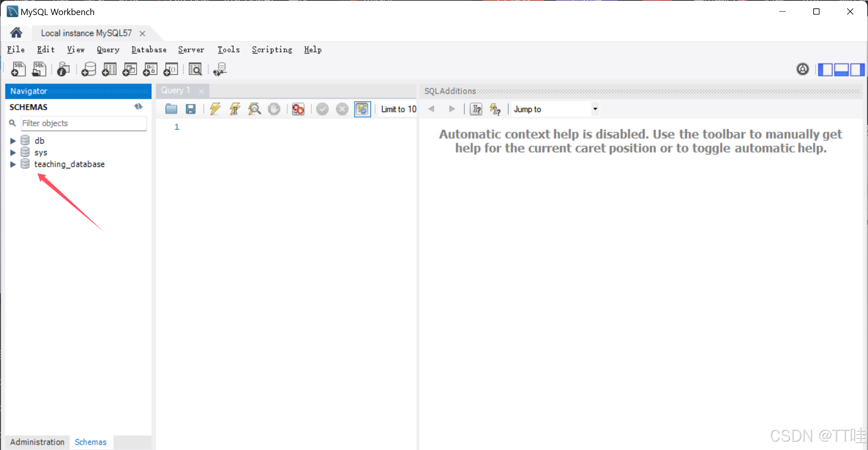
Task: Go to next help topic
Action: click(x=452, y=109)
